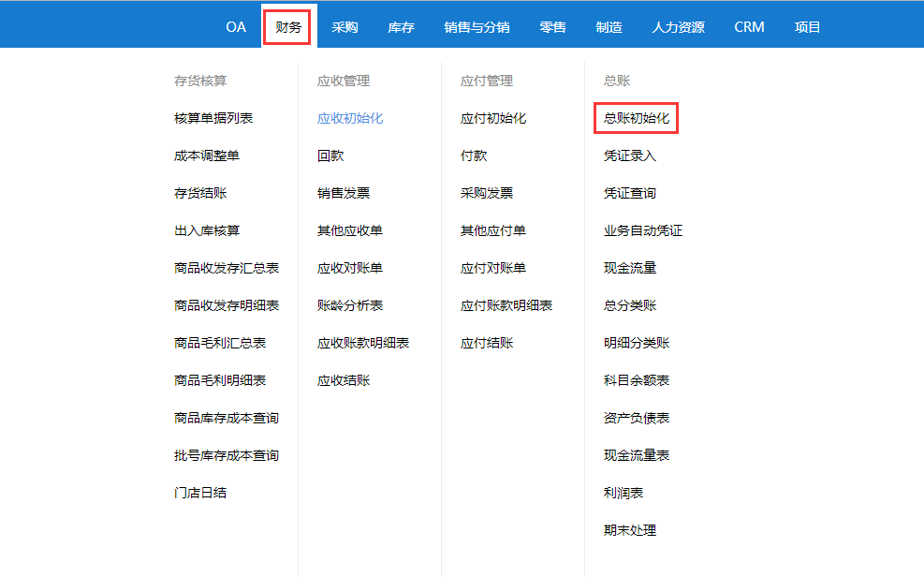Open 业务自动凭证
Viewport: 924px width, 577px height.
643,230
